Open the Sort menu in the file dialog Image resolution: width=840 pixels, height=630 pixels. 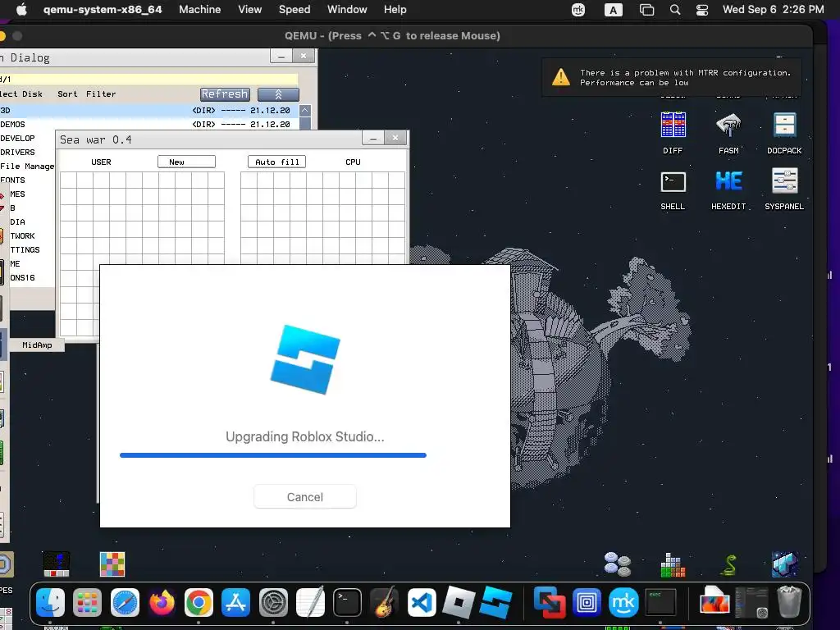tap(67, 94)
